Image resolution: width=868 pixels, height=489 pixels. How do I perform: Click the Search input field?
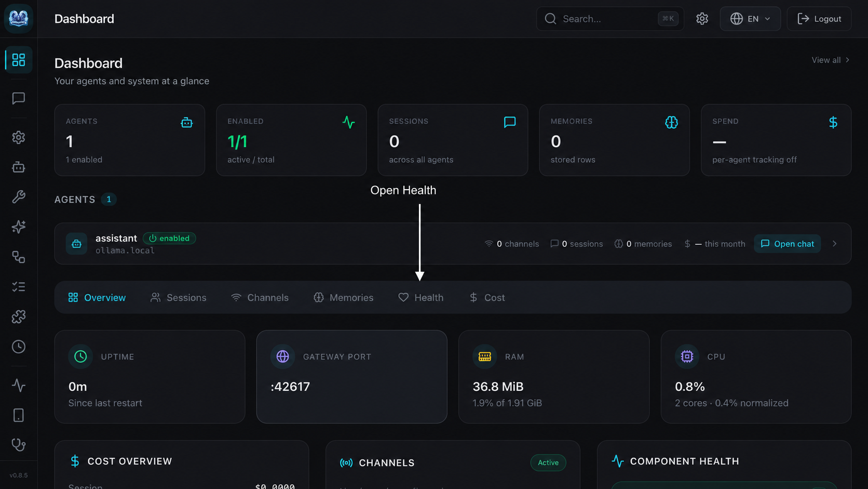tap(610, 19)
